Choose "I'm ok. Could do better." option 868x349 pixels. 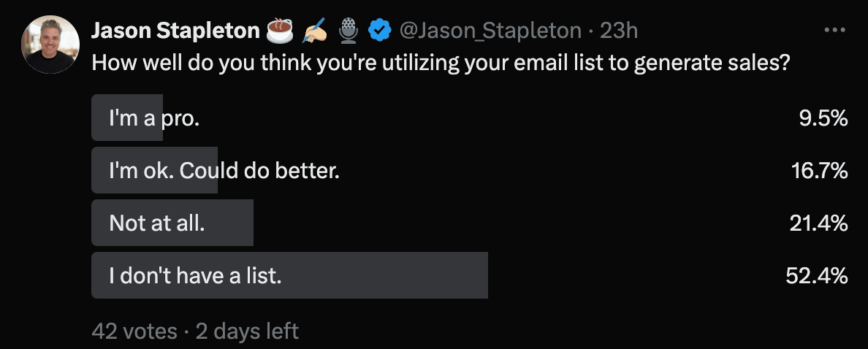[469, 170]
